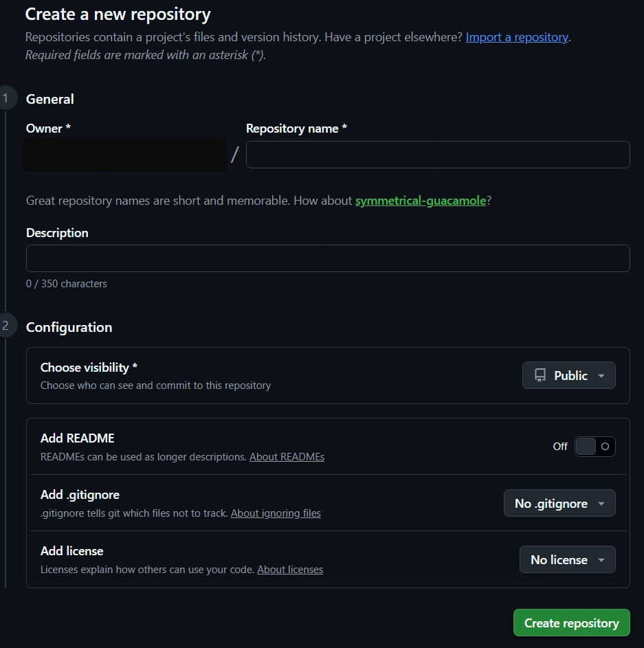Toggle the Add README switch

point(595,447)
